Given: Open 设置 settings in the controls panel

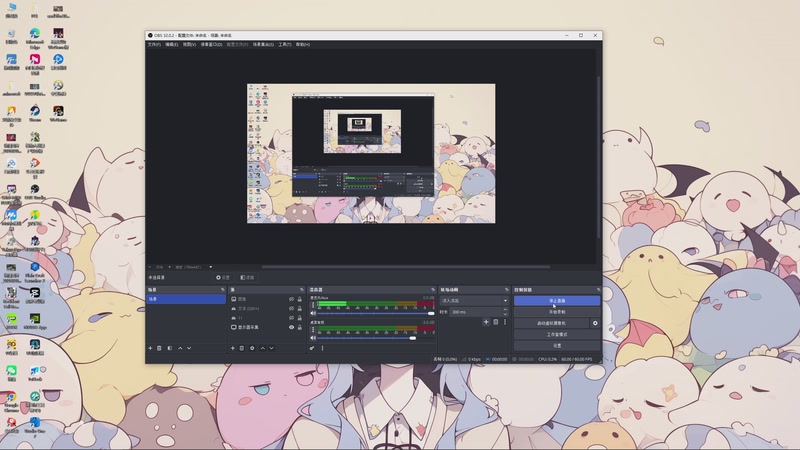Looking at the screenshot, I should point(557,345).
